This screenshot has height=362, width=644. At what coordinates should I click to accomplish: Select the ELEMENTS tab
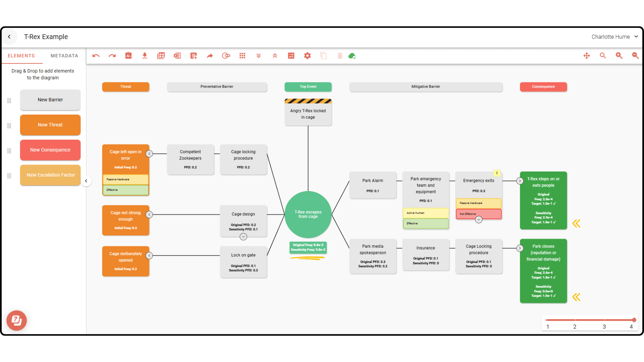pos(22,55)
